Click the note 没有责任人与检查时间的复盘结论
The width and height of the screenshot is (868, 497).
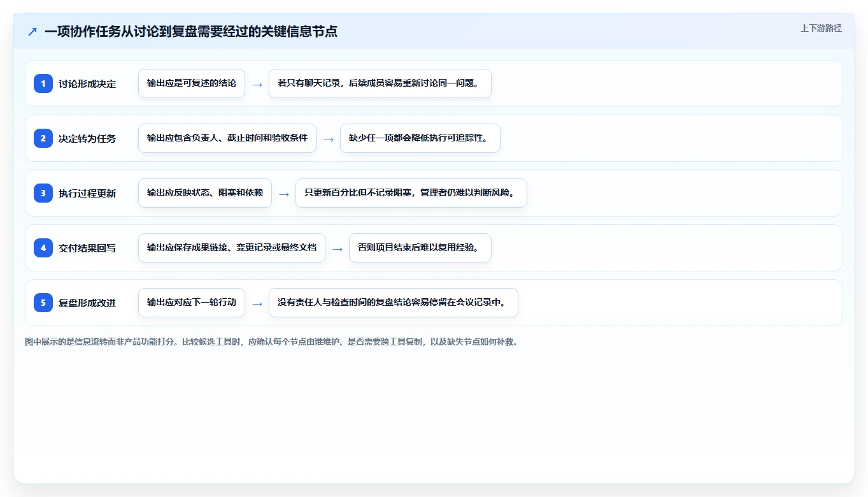point(394,303)
